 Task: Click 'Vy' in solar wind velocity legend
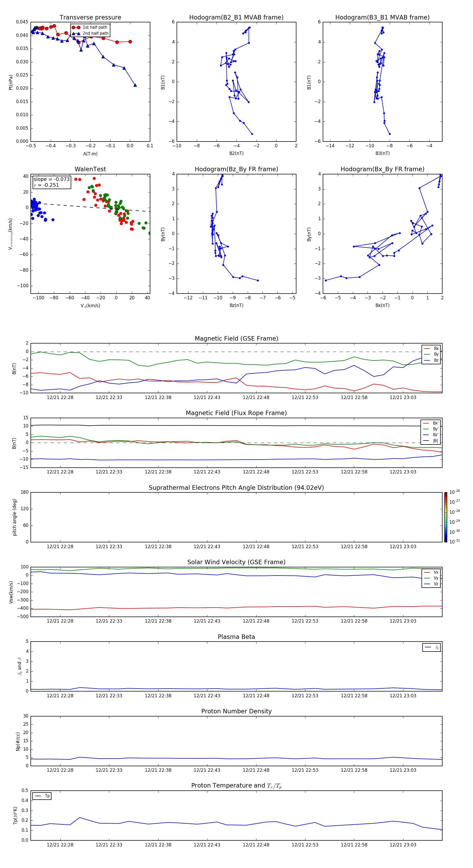(431, 578)
